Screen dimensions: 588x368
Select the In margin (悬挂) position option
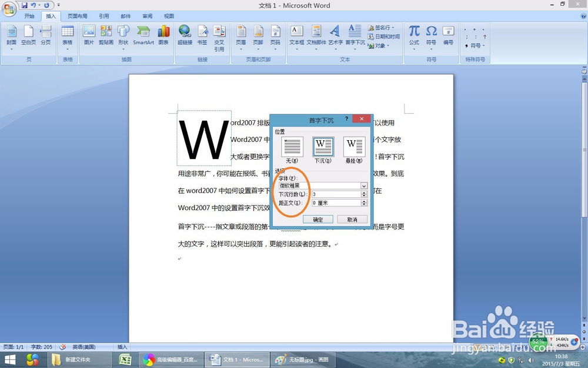(x=354, y=150)
